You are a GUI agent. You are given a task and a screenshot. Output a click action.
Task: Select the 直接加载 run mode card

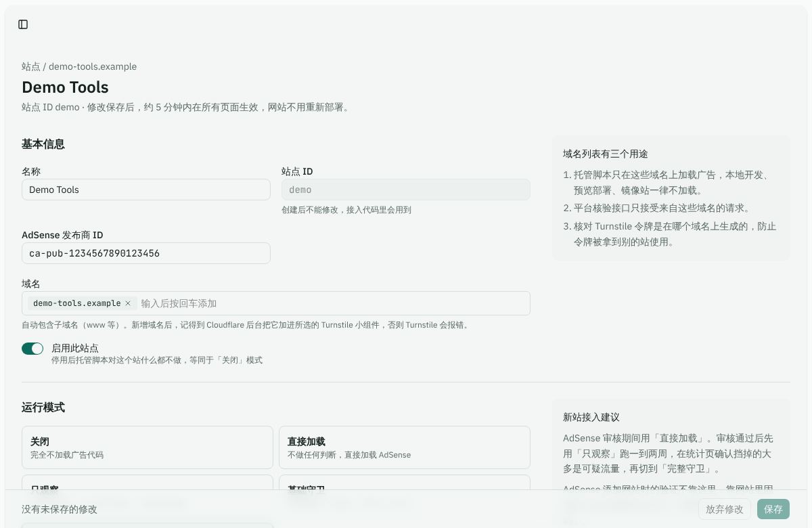pos(405,447)
